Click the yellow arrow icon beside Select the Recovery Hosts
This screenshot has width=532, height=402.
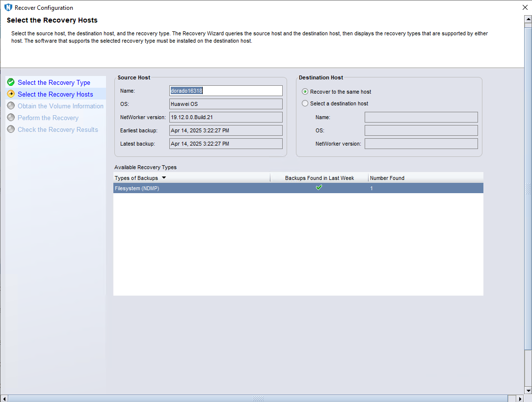[x=11, y=94]
